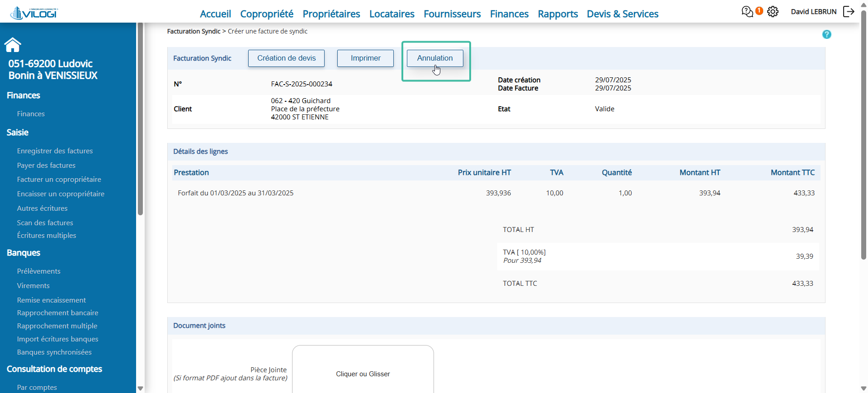The width and height of the screenshot is (868, 393).
Task: Click the Création de devis button
Action: (286, 58)
